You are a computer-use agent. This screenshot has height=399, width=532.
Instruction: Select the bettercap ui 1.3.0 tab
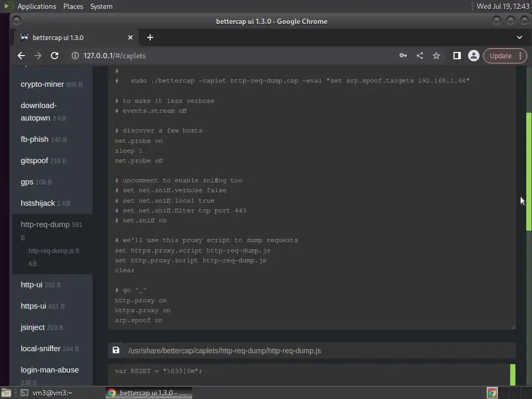pyautogui.click(x=75, y=37)
